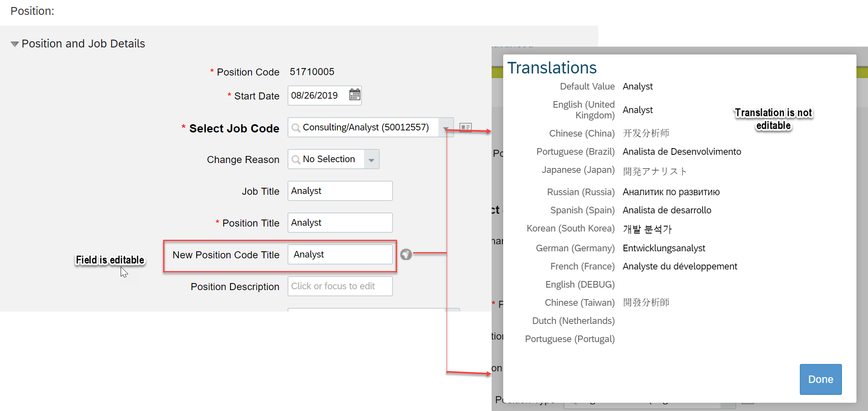Image resolution: width=868 pixels, height=411 pixels.
Task: Collapse Position and Job Details section
Action: (x=14, y=44)
